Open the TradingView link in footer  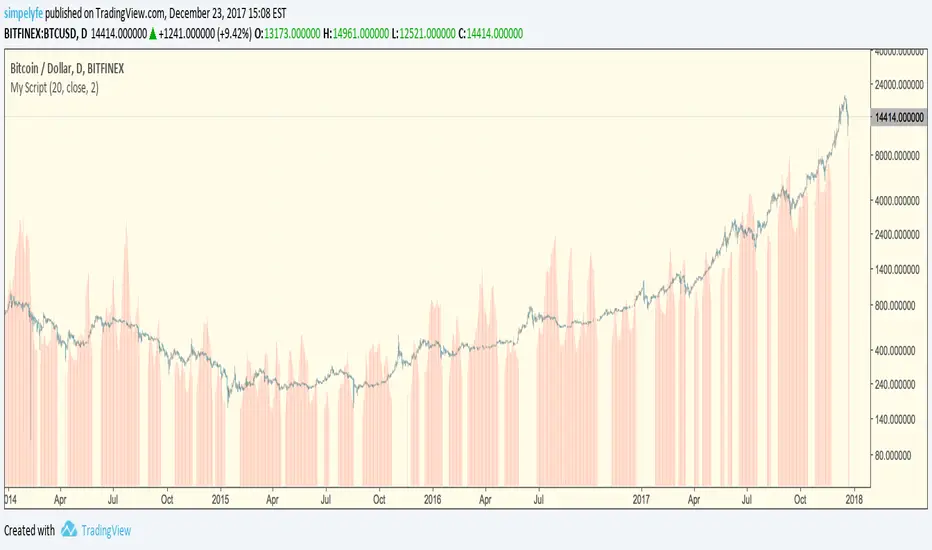(x=106, y=530)
